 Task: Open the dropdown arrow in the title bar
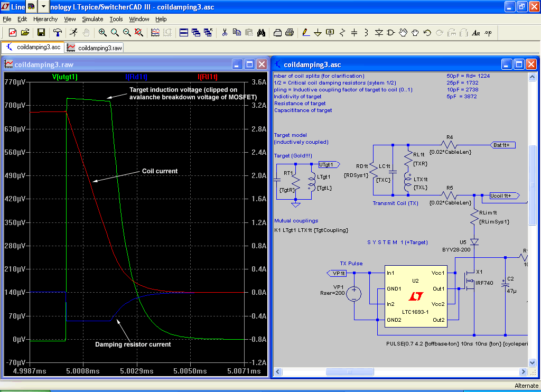43,6
